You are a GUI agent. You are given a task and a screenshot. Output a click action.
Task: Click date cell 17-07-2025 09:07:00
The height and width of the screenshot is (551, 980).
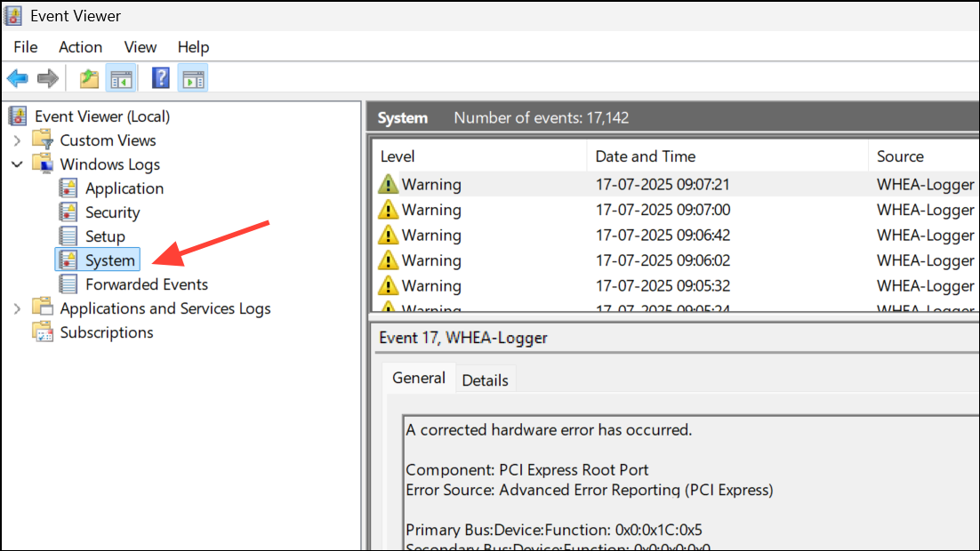(663, 209)
